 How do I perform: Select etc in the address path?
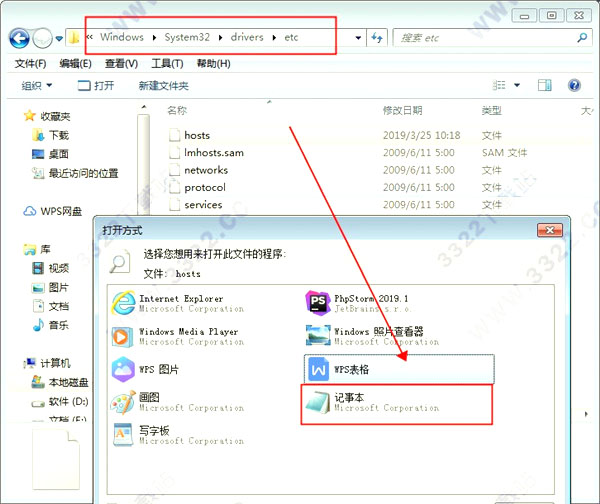[291, 37]
